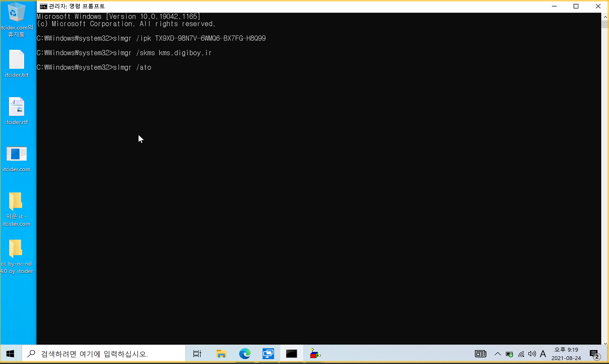Open File Explorer from the taskbar
Image resolution: width=609 pixels, height=364 pixels.
tap(221, 354)
